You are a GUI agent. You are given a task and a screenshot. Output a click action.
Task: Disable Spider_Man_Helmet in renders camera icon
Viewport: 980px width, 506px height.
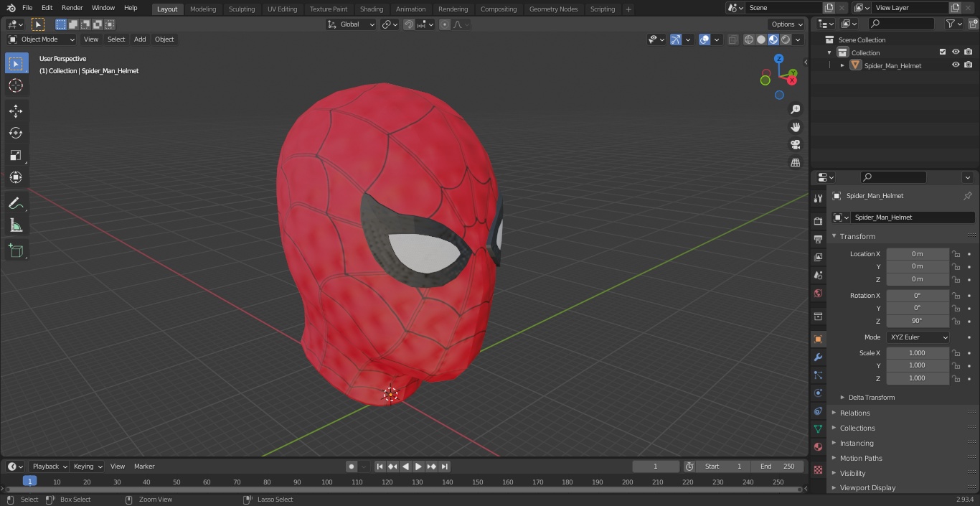(x=969, y=65)
